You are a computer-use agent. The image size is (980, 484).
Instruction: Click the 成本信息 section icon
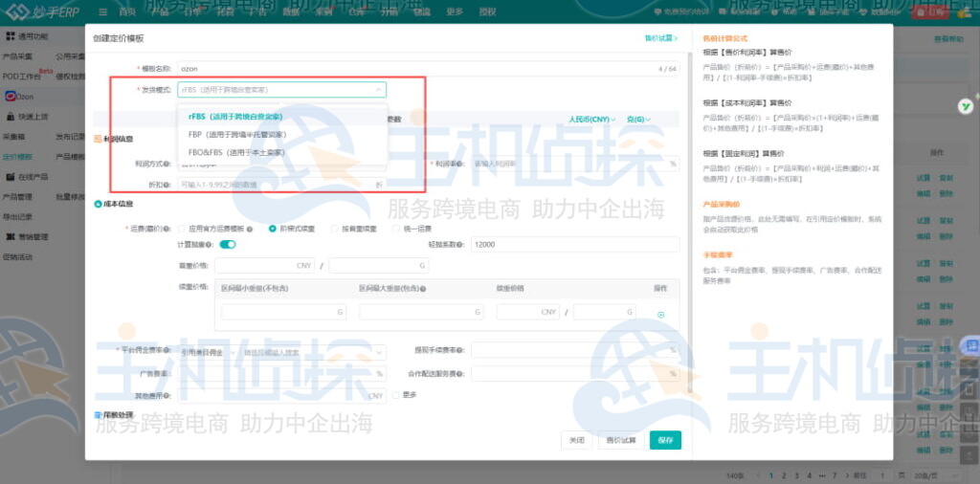coord(98,204)
